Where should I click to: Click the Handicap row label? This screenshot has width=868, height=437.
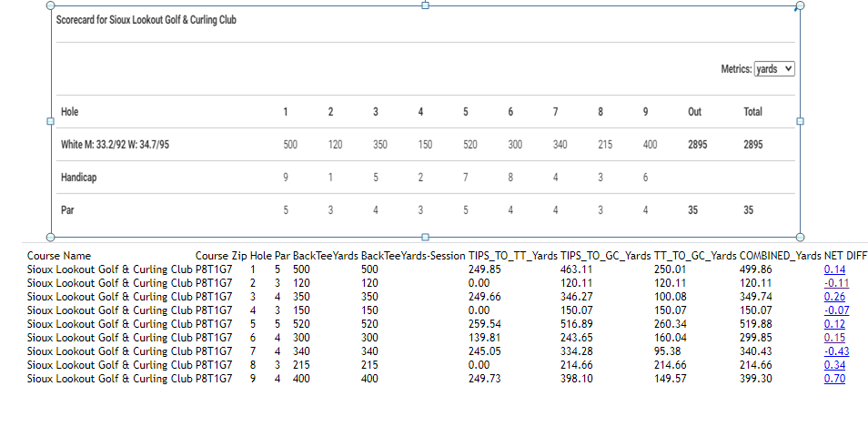(x=78, y=178)
